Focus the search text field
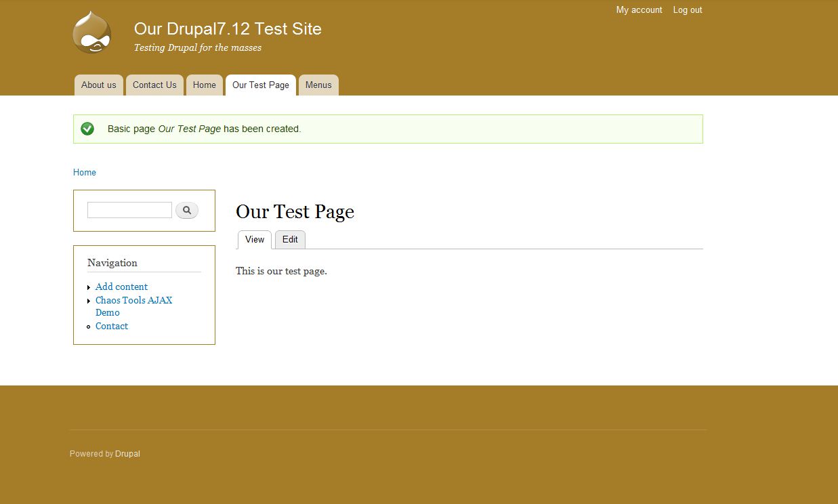838x504 pixels. [x=129, y=210]
